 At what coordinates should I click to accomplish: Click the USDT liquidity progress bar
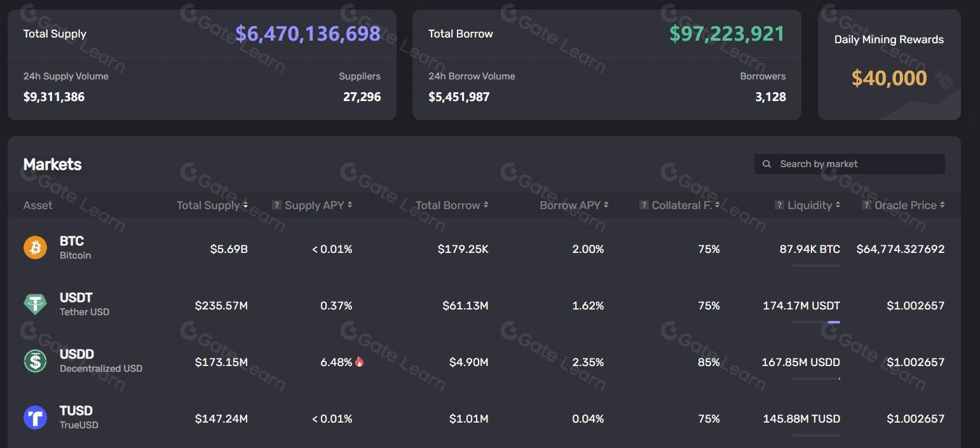[816, 322]
